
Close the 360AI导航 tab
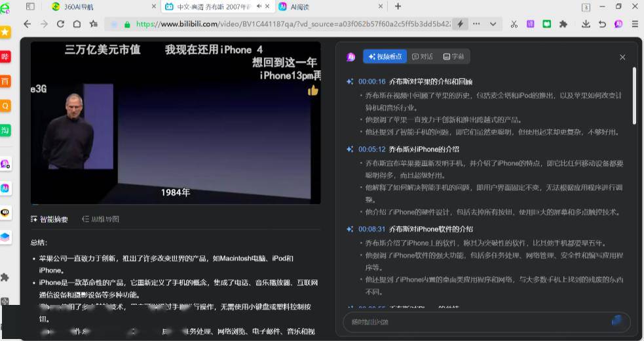153,6
